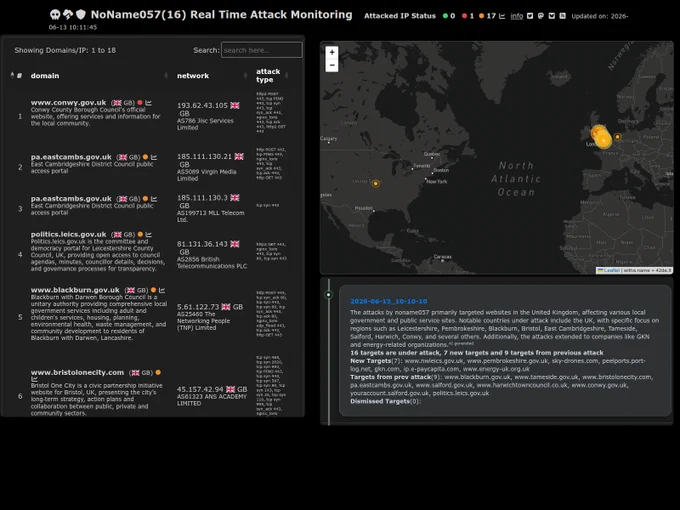Sort table by the attack type column
Viewport: 680px width, 510px height.
(x=272, y=75)
